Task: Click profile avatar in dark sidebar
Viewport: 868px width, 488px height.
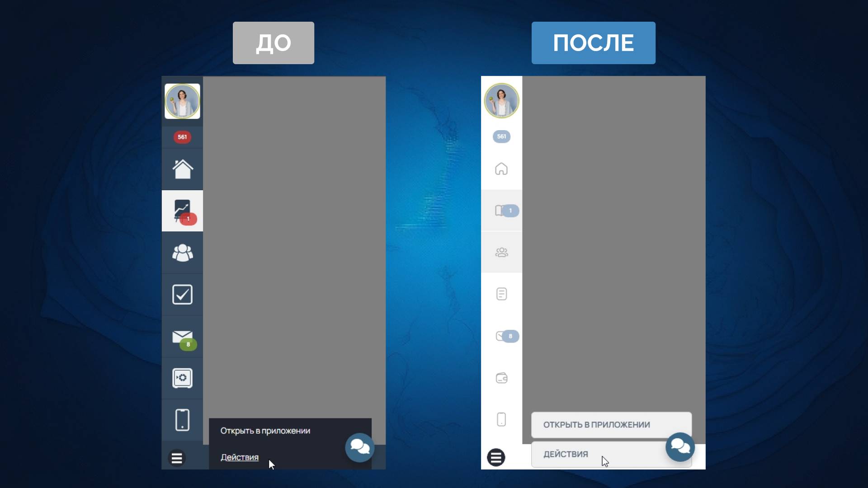Action: tap(182, 101)
